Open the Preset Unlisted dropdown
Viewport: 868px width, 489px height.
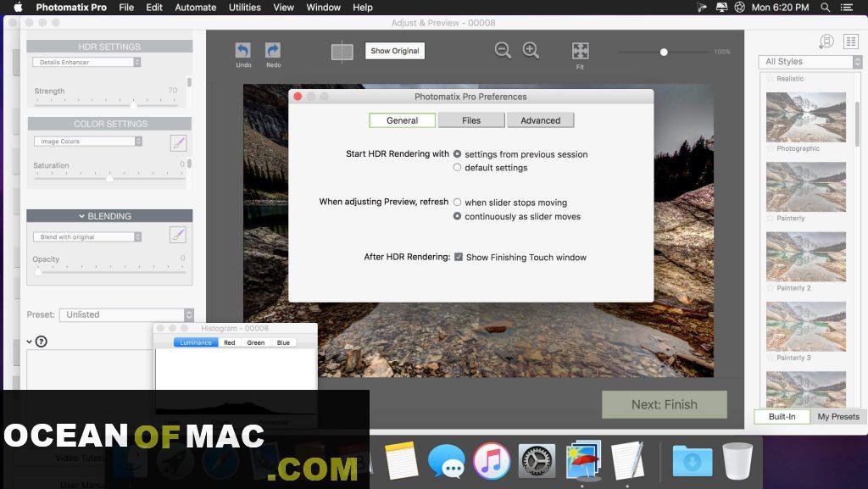coord(127,314)
